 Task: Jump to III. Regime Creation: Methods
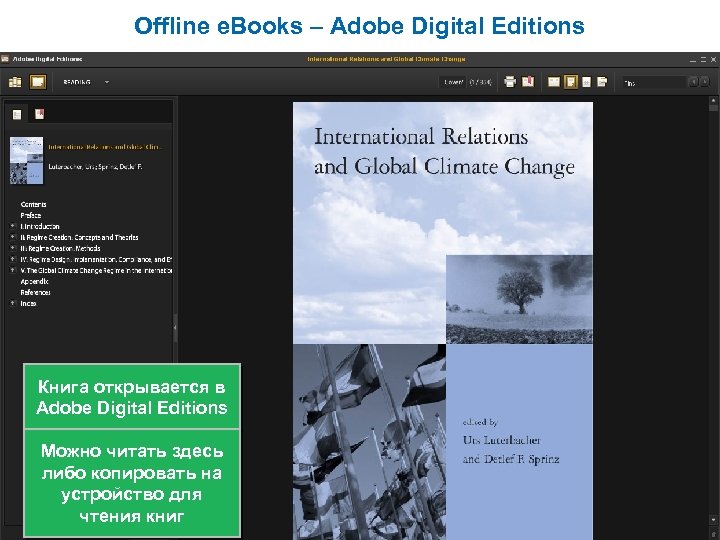60,248
